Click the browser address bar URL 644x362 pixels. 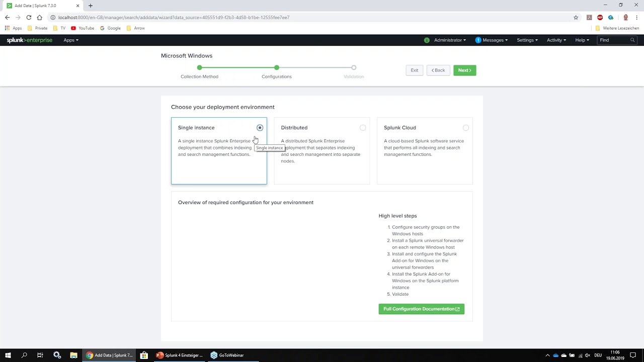(x=174, y=18)
